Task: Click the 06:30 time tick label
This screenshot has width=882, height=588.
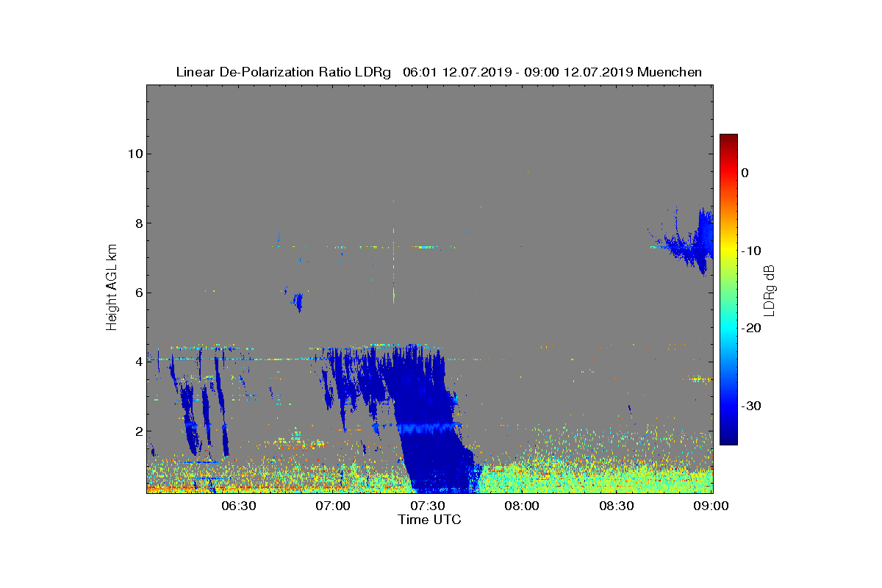Action: coord(238,506)
